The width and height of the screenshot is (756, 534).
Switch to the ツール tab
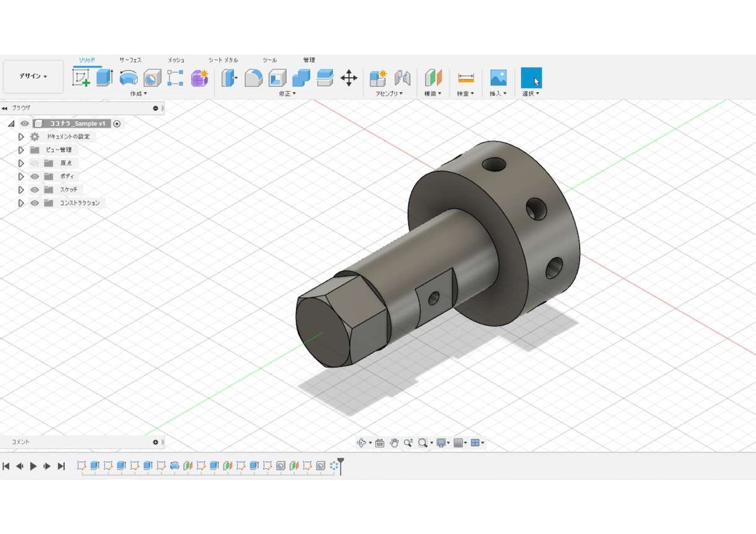tap(270, 60)
